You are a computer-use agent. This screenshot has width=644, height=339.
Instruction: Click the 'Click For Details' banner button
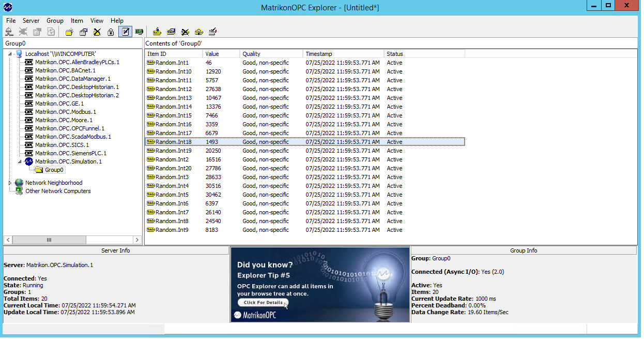[x=263, y=302]
